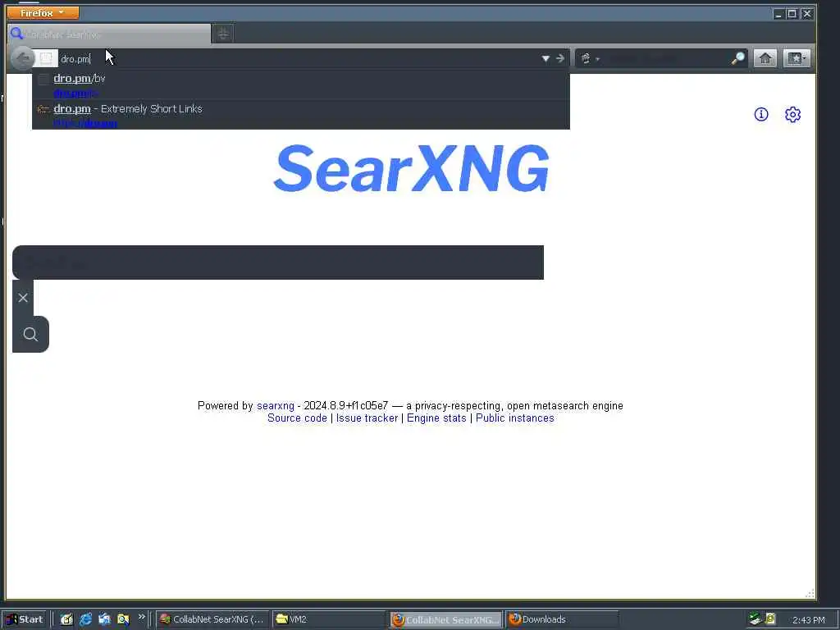Click the first quick launch icon beside Start

(x=66, y=619)
